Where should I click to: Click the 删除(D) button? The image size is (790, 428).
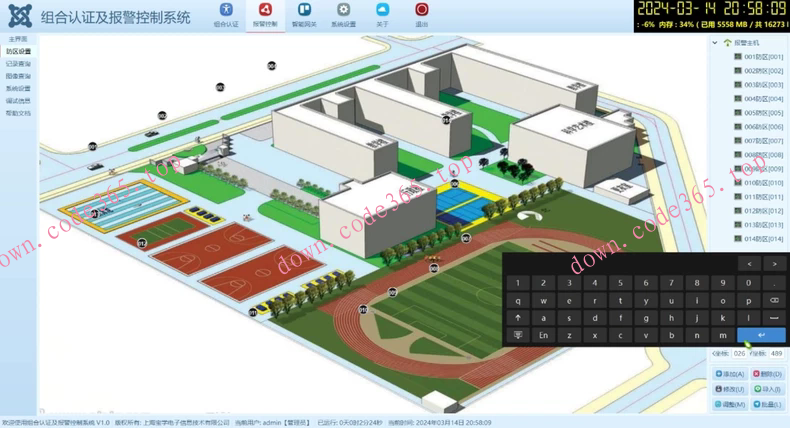click(x=767, y=374)
